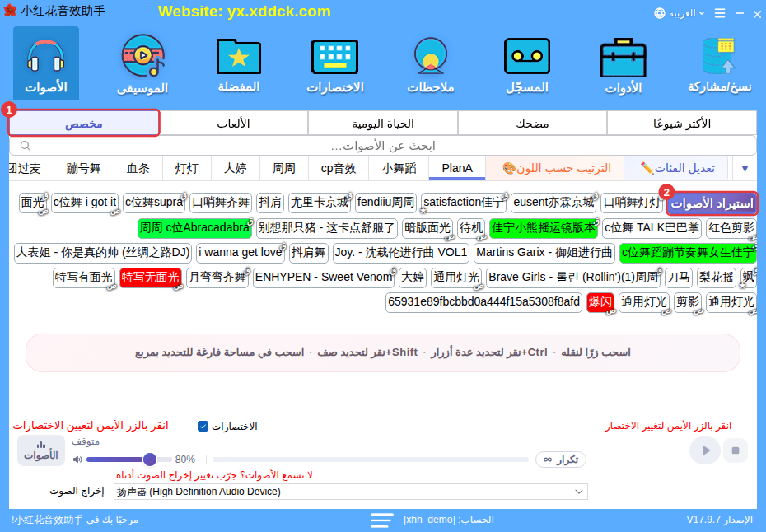Stop the sound playback
This screenshot has width=766, height=532.
(736, 450)
